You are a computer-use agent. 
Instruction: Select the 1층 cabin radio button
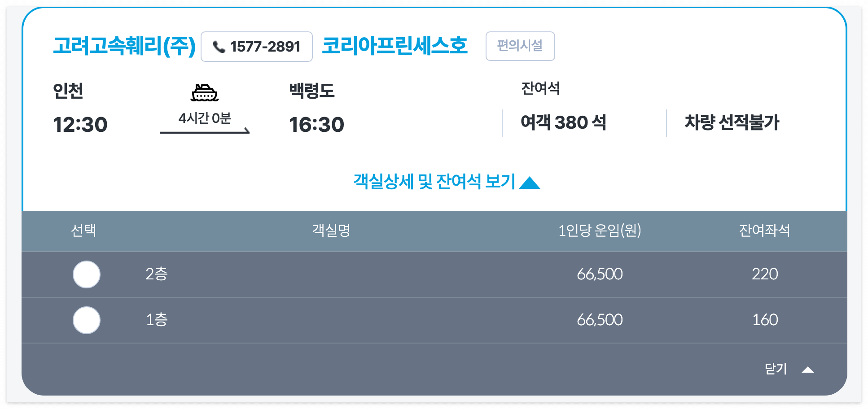[x=86, y=320]
